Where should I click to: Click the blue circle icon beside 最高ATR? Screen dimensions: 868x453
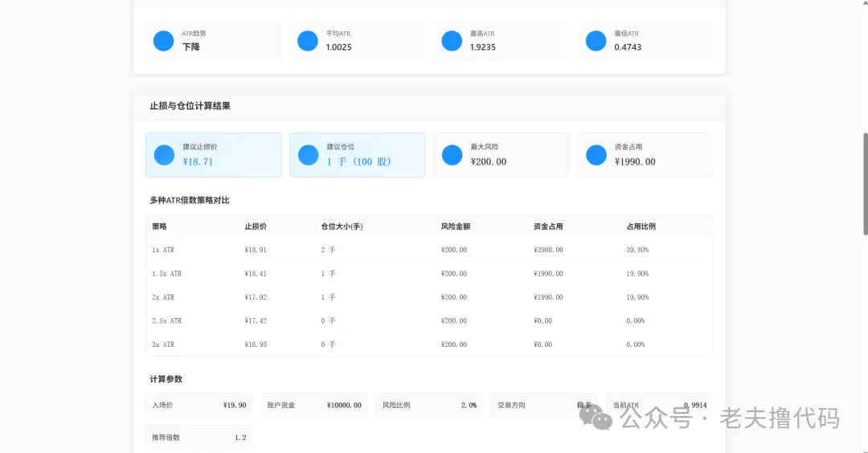[x=452, y=41]
